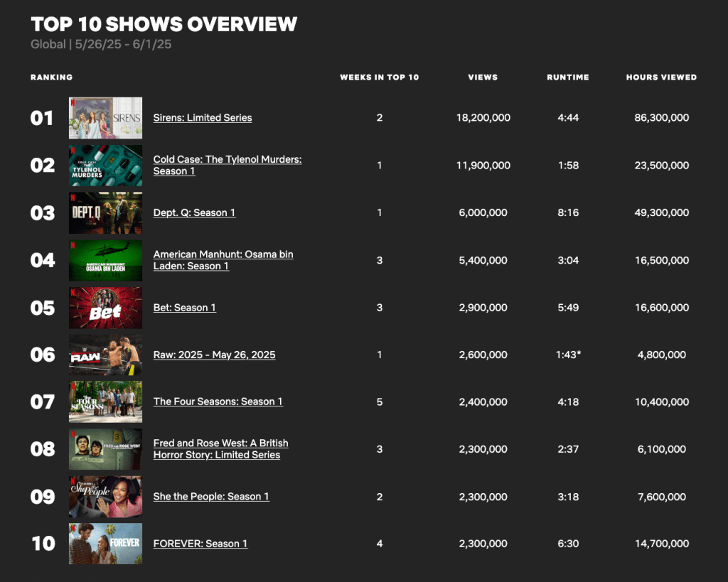Screen dimensions: 728x582
Task: Open The Four Seasons: Season 1 link
Action: pos(218,402)
